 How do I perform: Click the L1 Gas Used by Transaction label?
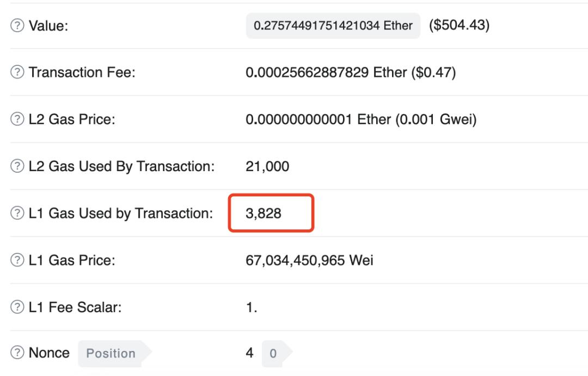[120, 214]
